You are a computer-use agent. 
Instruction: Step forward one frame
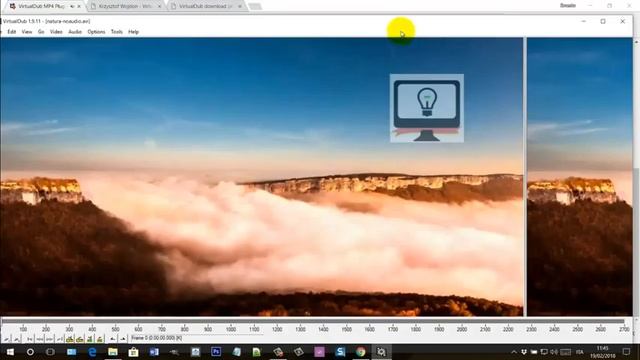49,339
